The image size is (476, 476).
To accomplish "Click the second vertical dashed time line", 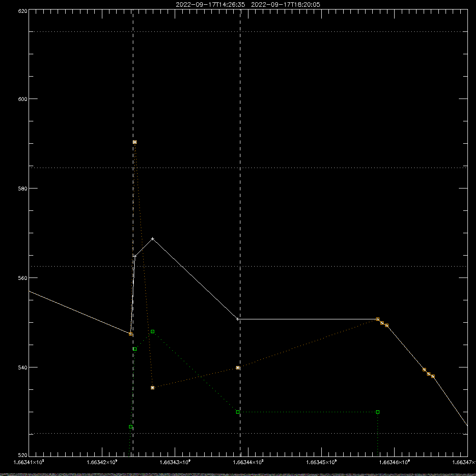I will coord(240,232).
